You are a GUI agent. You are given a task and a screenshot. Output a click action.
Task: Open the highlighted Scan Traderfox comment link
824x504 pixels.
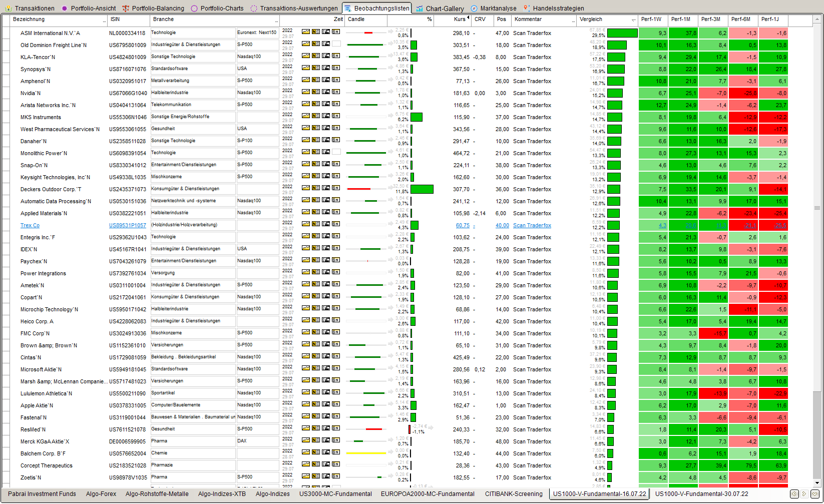pyautogui.click(x=532, y=225)
